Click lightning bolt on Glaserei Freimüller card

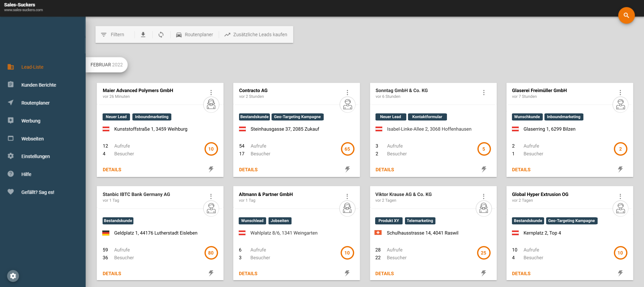click(x=620, y=169)
